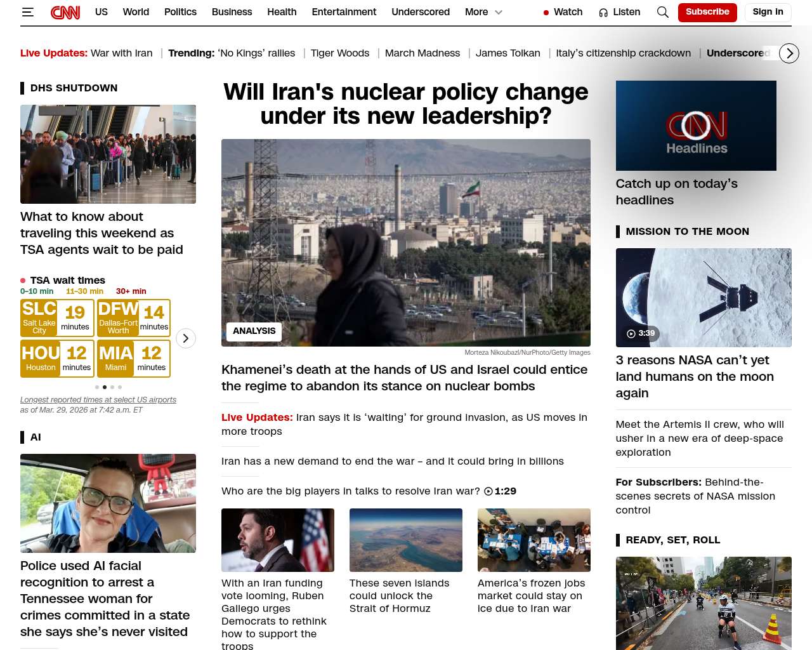Click the red Watch live dot
Screen dimensions: 812x650
pos(546,13)
